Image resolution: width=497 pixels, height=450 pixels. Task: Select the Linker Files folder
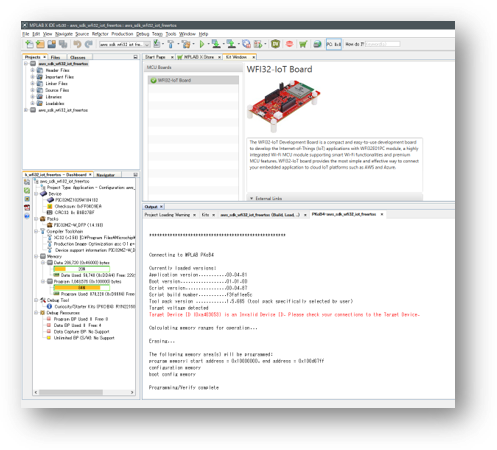tap(56, 83)
